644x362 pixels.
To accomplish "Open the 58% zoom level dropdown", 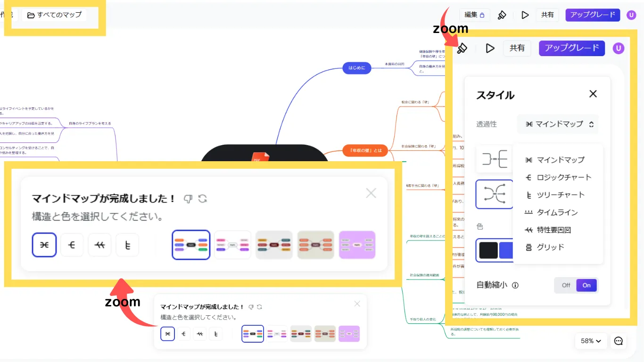I will pos(590,341).
